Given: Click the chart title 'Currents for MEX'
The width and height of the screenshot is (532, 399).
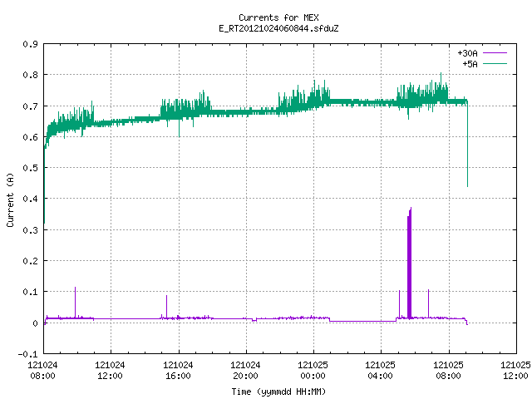Looking at the screenshot, I should click(278, 17).
